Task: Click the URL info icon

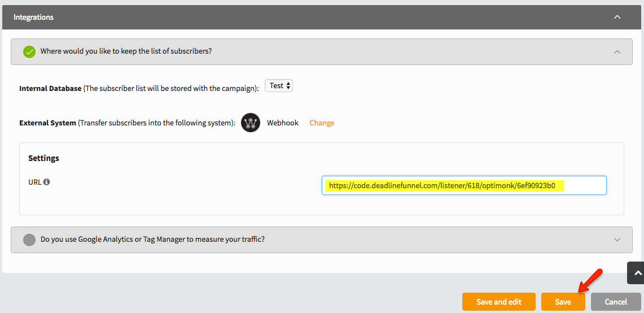Action: click(47, 182)
